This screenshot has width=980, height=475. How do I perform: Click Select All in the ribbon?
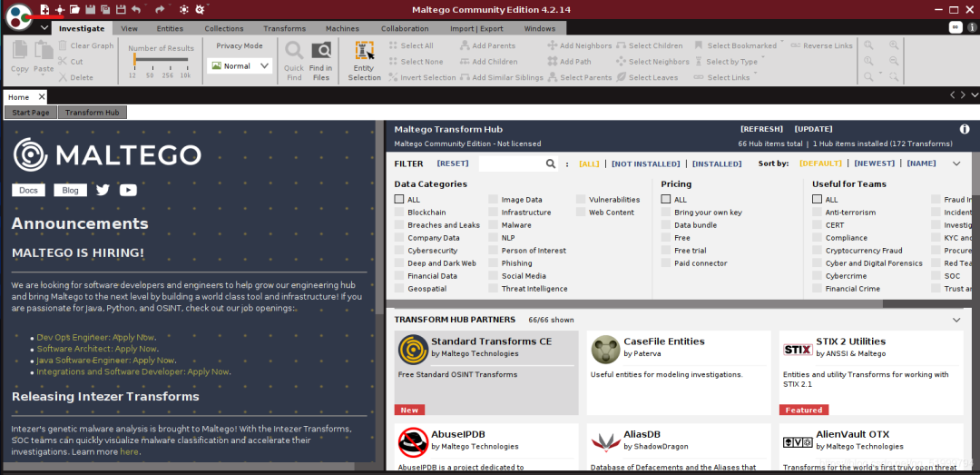411,45
